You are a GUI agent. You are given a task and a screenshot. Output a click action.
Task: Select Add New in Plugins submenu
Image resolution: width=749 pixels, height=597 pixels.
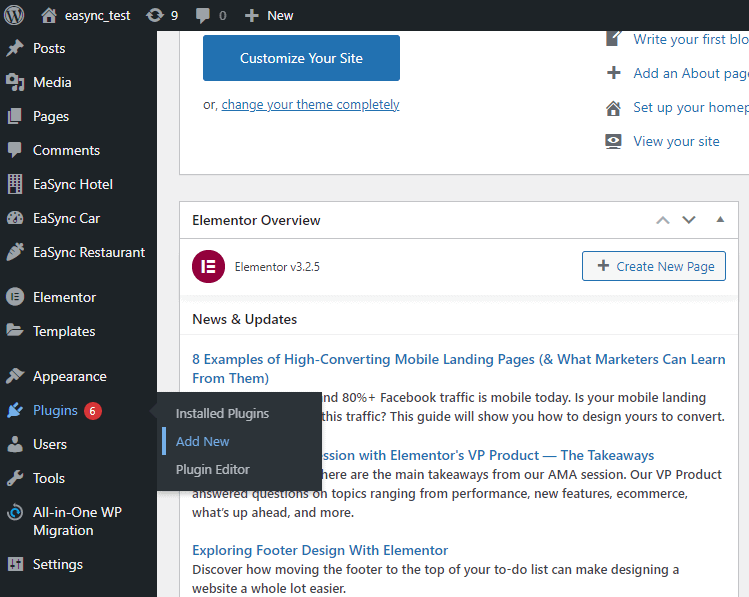(203, 441)
